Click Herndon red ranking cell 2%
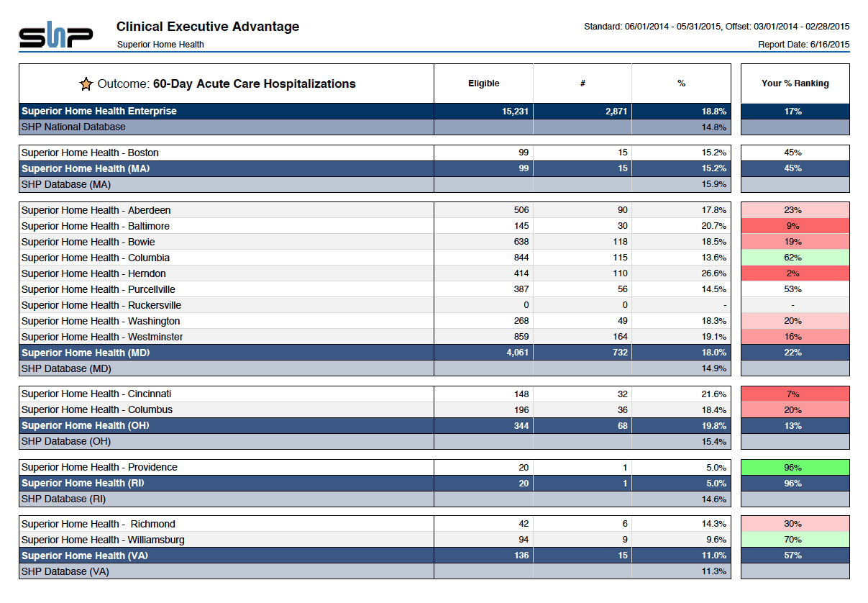The height and width of the screenshot is (603, 868). tap(795, 273)
